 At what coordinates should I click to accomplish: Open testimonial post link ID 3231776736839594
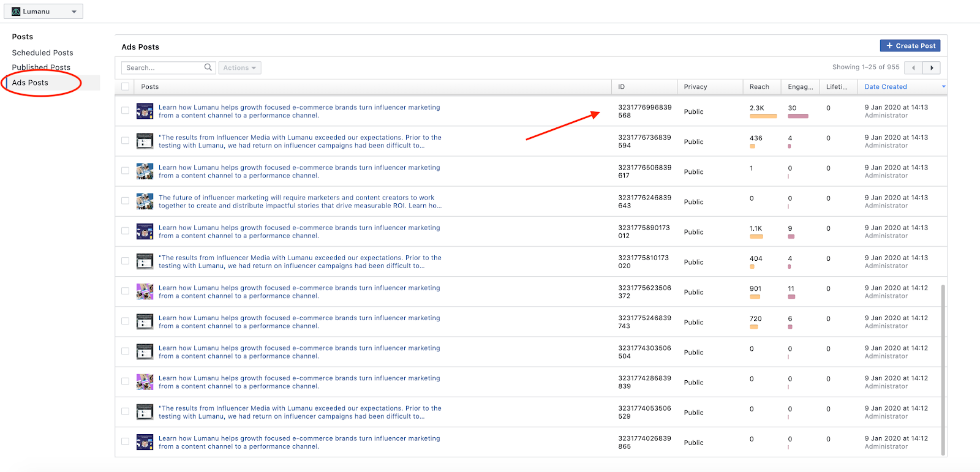pos(300,141)
